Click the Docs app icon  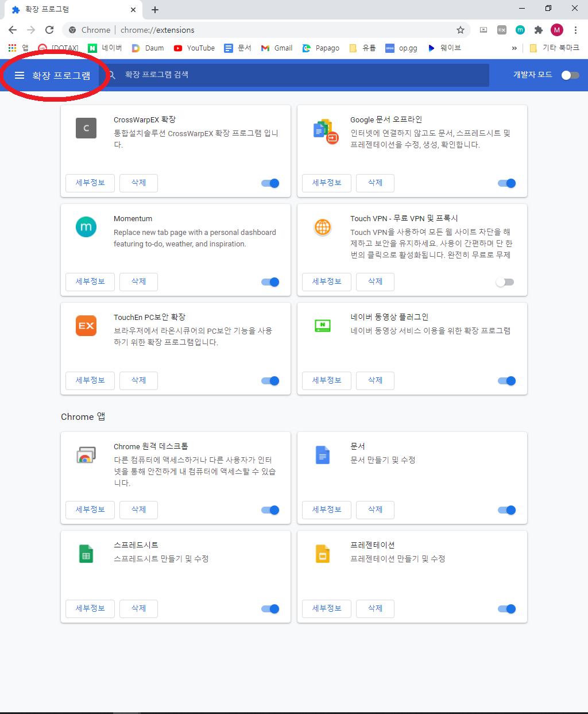[x=323, y=455]
